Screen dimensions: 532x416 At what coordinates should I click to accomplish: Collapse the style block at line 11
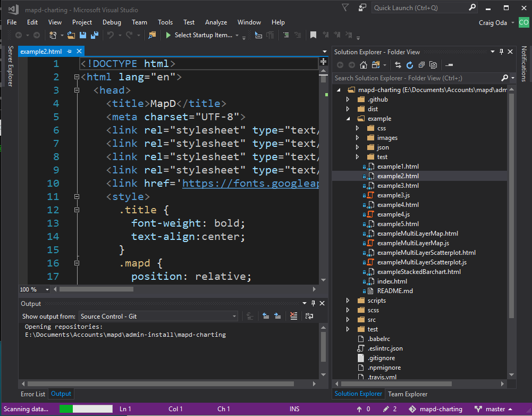77,197
